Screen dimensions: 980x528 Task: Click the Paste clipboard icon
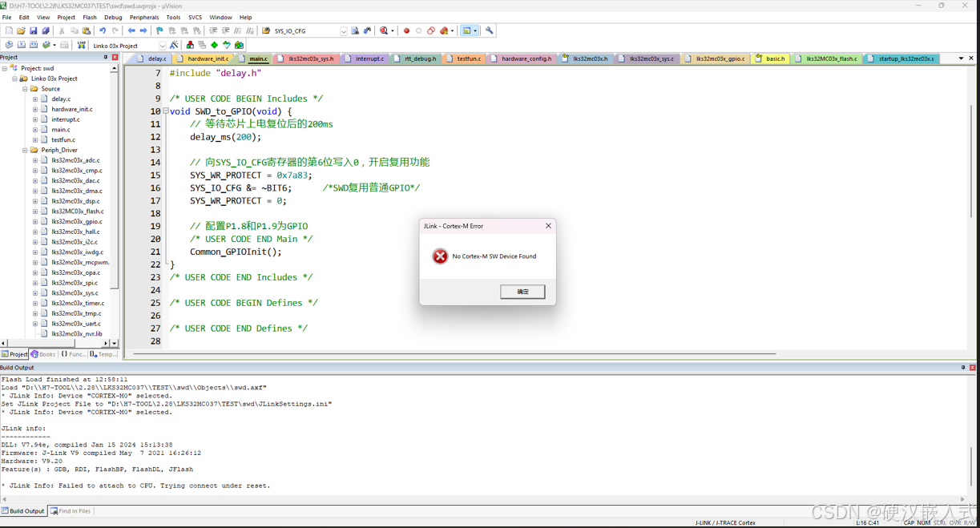[x=87, y=31]
